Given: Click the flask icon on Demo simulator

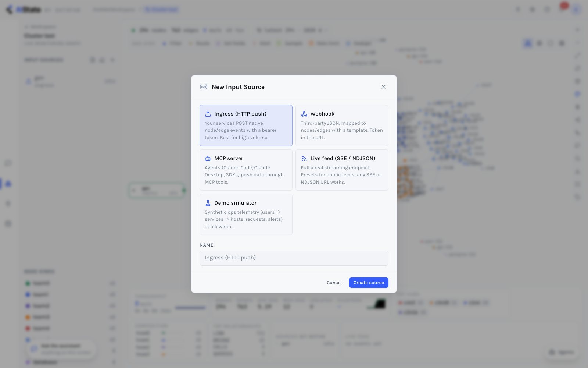Looking at the screenshot, I should coord(208,203).
